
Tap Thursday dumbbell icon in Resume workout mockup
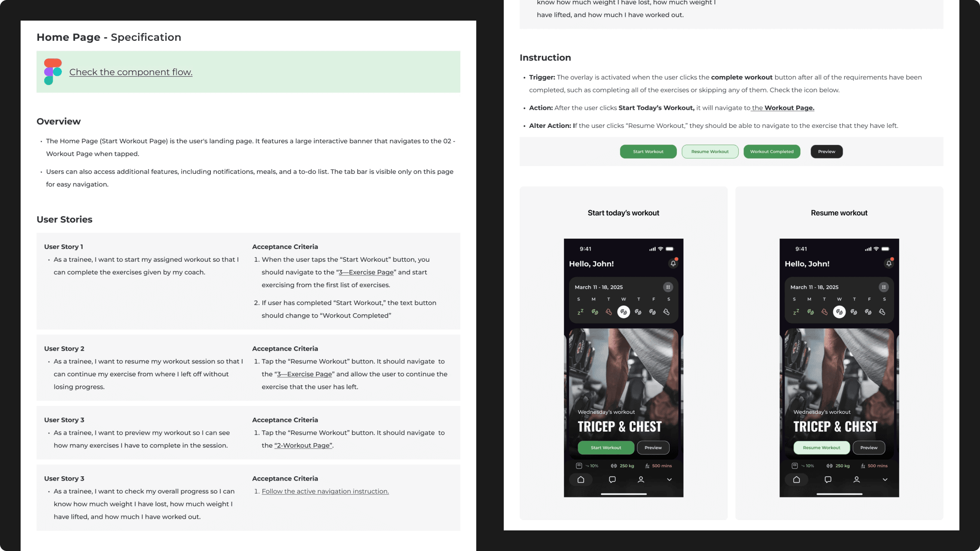(854, 312)
